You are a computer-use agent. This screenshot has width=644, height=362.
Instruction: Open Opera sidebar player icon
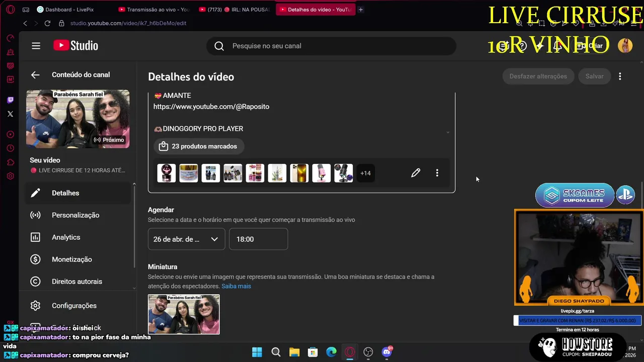pos(10,134)
